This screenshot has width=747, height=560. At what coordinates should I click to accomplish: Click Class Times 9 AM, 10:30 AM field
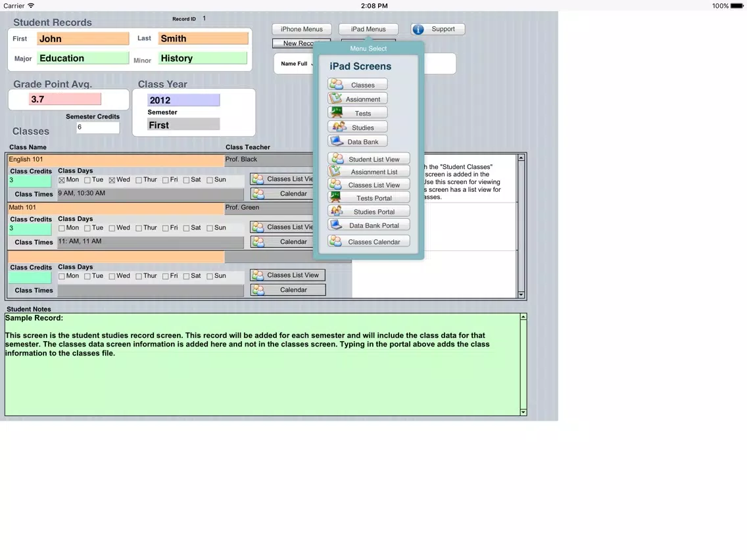click(151, 194)
